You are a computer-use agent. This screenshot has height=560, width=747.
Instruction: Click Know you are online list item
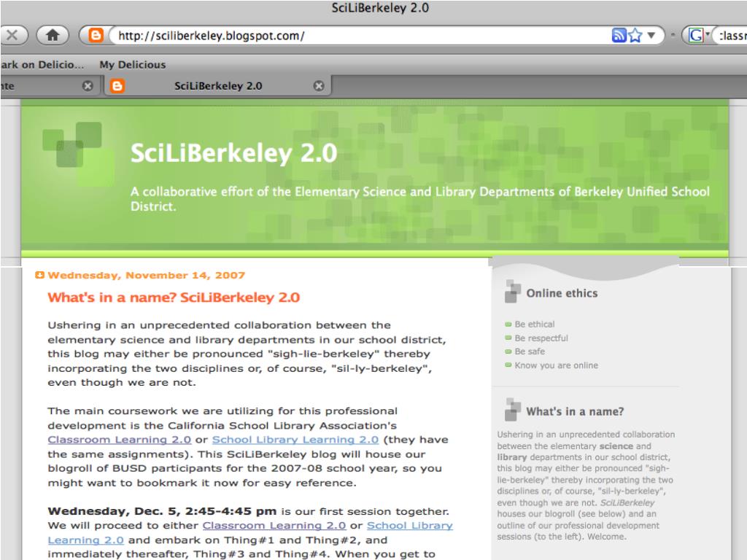556,365
